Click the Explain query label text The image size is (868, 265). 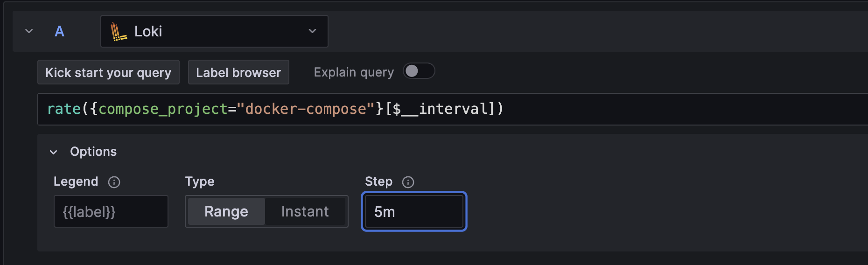point(354,72)
